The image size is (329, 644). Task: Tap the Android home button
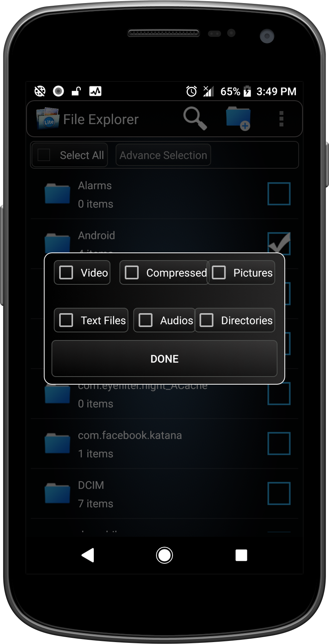point(164,555)
